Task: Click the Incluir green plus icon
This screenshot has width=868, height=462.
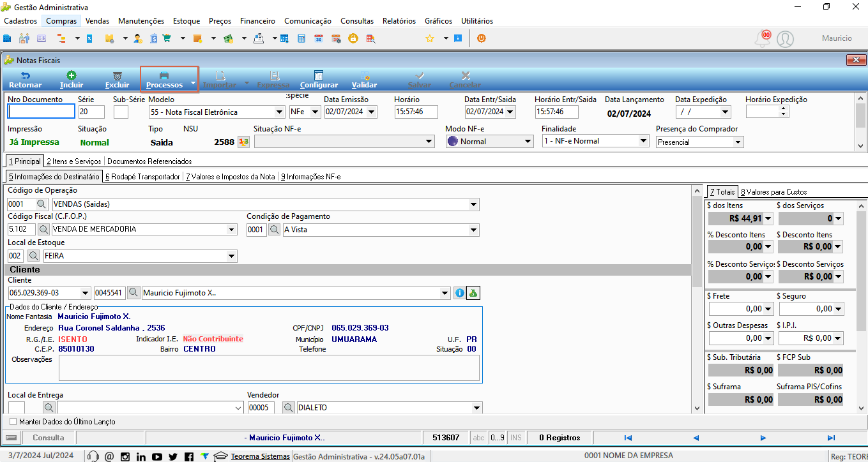Action: click(x=72, y=75)
